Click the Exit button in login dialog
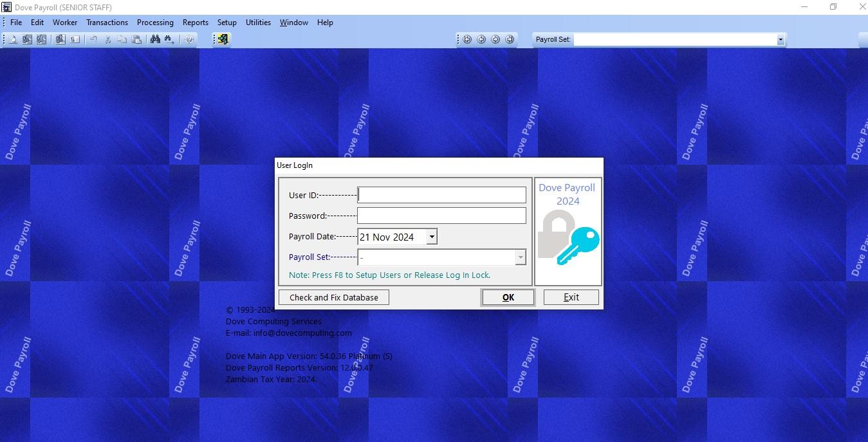The height and width of the screenshot is (442, 868). click(571, 297)
